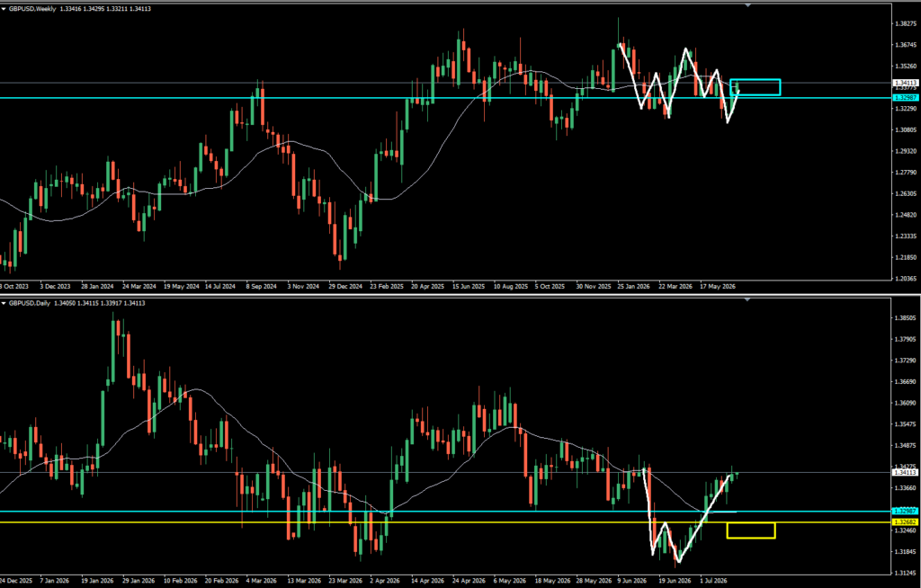Click the chart shift marker atop Weekly chart
This screenshot has width=921, height=588.
(747, 4)
